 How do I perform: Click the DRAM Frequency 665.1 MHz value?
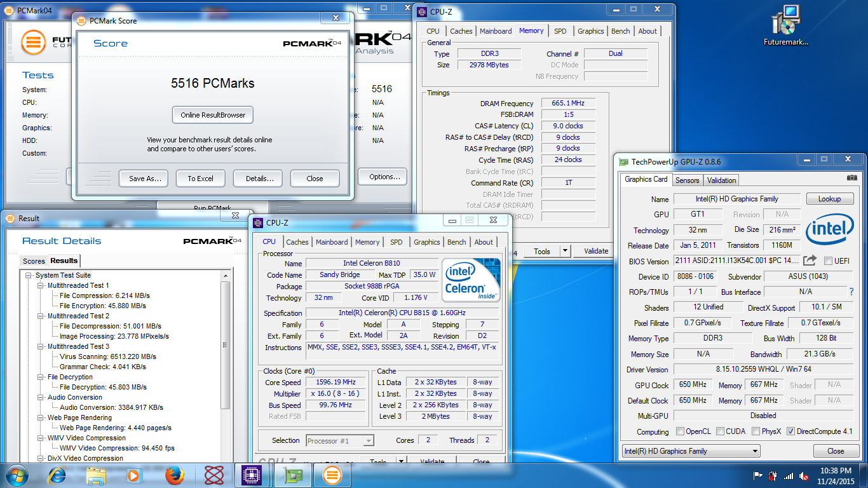click(x=569, y=103)
